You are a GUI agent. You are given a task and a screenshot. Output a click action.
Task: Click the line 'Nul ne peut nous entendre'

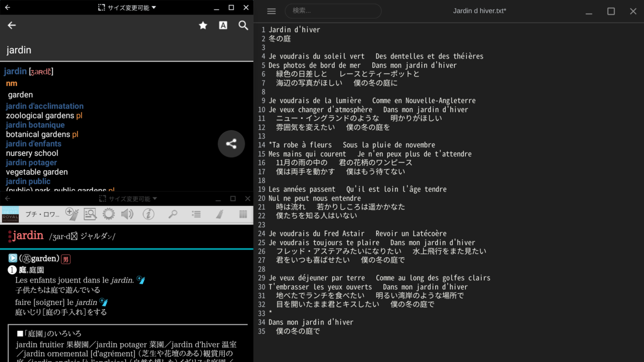pyautogui.click(x=315, y=198)
